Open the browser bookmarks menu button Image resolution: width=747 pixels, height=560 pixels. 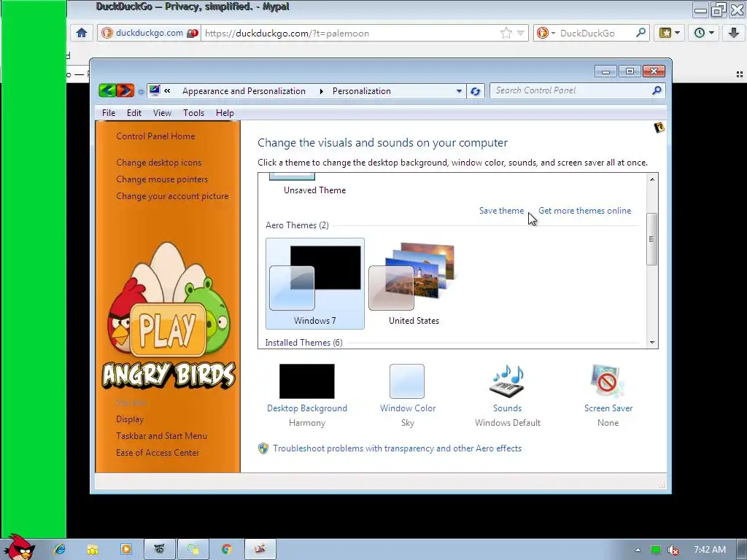670,33
